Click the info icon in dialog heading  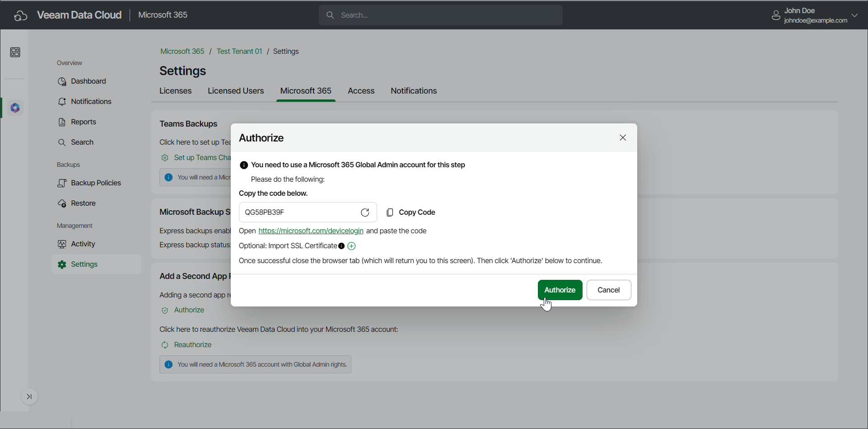244,165
